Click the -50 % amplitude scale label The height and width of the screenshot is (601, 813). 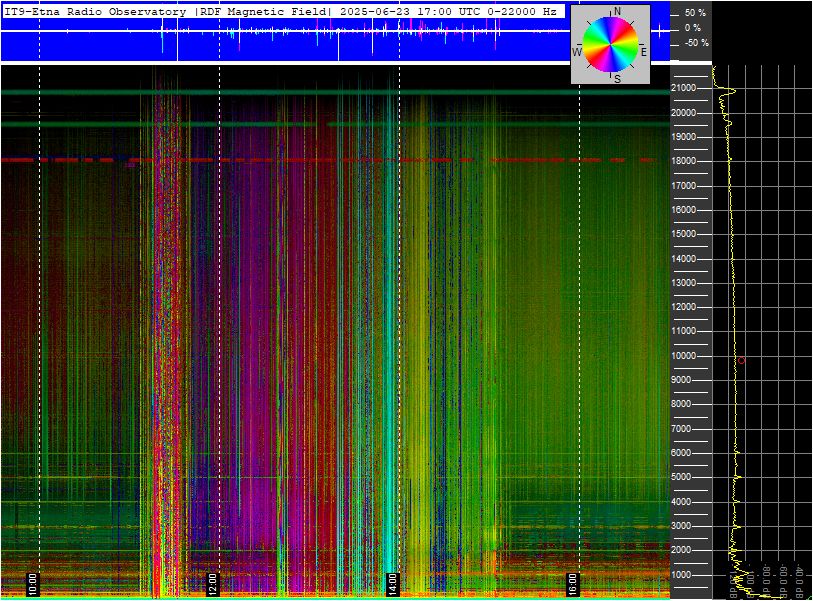tap(696, 43)
